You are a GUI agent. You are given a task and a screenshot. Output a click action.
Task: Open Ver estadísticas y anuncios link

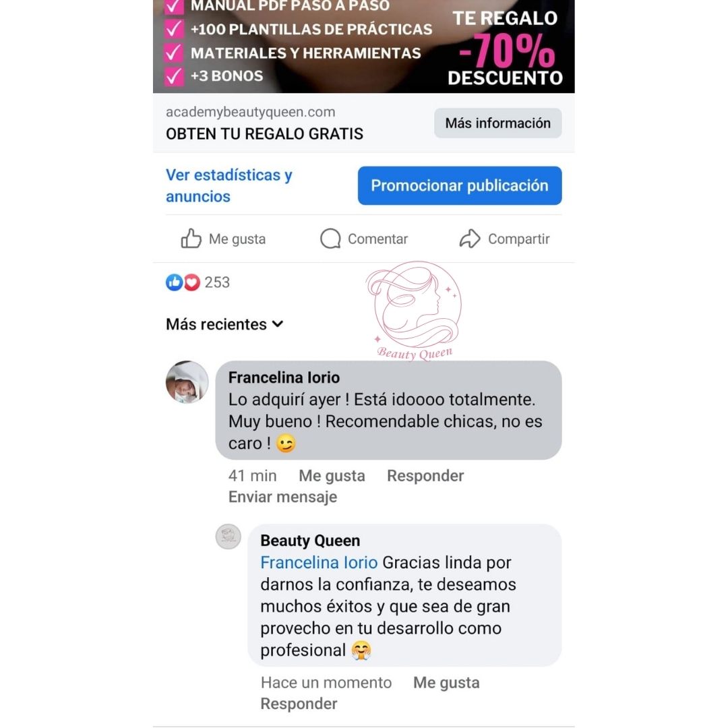(229, 186)
